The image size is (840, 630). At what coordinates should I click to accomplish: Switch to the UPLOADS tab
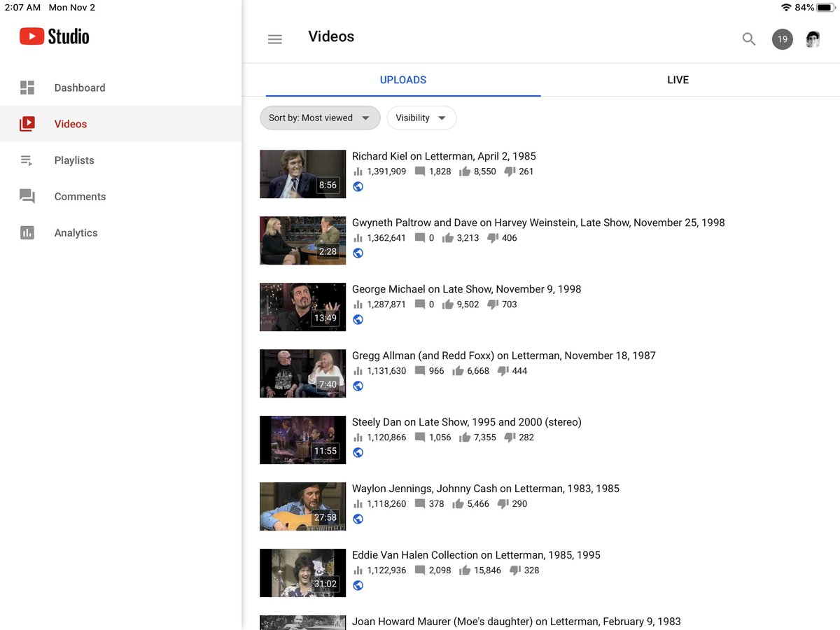(403, 80)
